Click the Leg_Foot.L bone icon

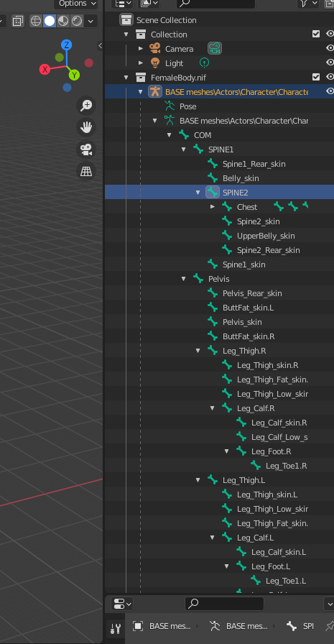[241, 566]
